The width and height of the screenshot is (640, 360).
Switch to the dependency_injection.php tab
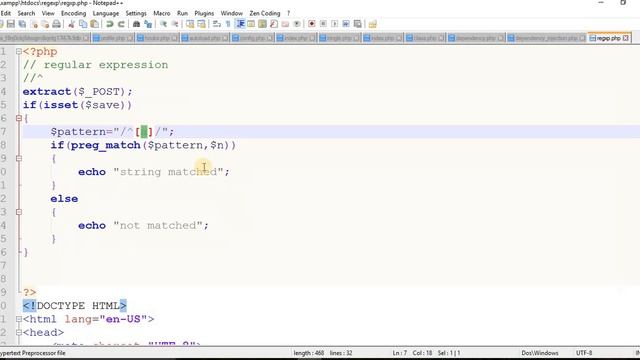click(x=546, y=38)
